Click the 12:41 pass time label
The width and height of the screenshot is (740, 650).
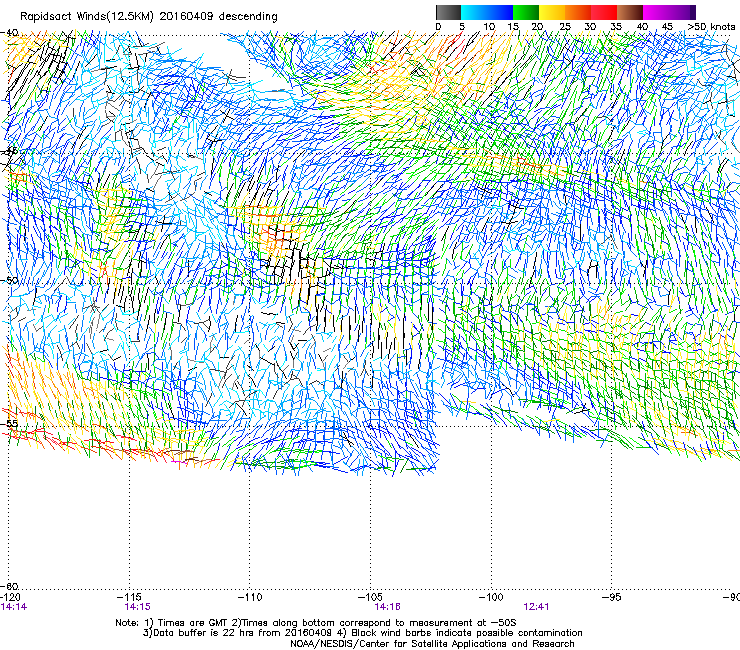(x=536, y=607)
